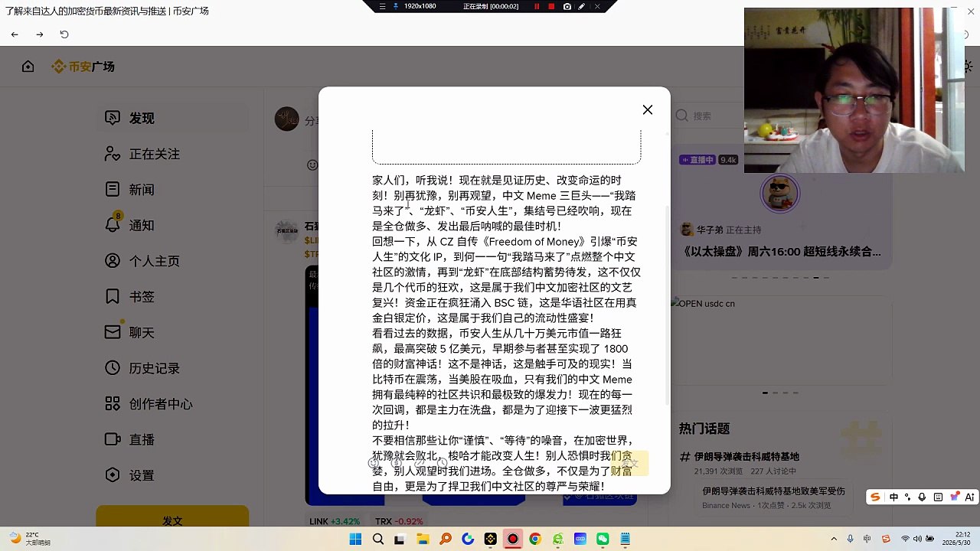Open WeChat from the taskbar
Image resolution: width=980 pixels, height=551 pixels.
(603, 539)
